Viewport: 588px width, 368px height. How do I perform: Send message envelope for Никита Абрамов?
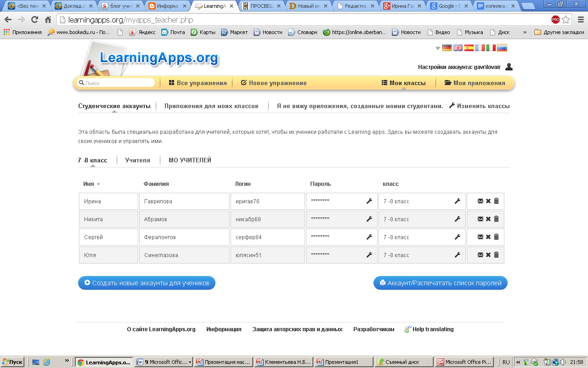[x=481, y=219]
